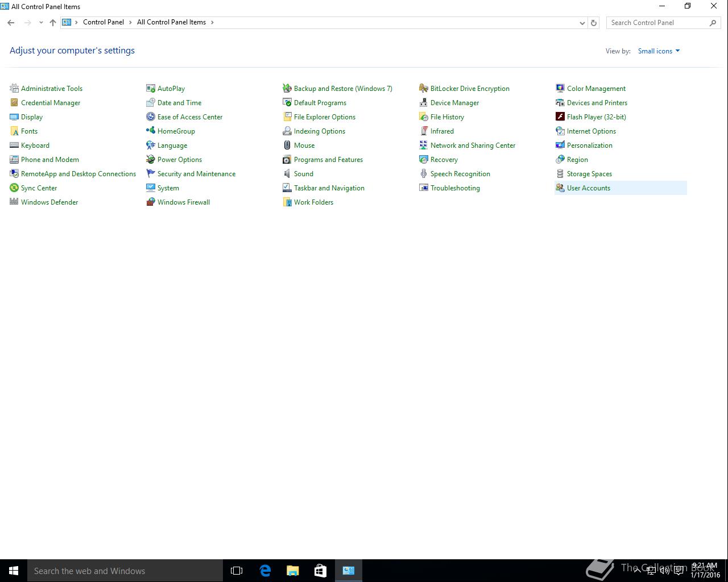The height and width of the screenshot is (582, 728).
Task: Click the Sync Center green icon
Action: 14,188
